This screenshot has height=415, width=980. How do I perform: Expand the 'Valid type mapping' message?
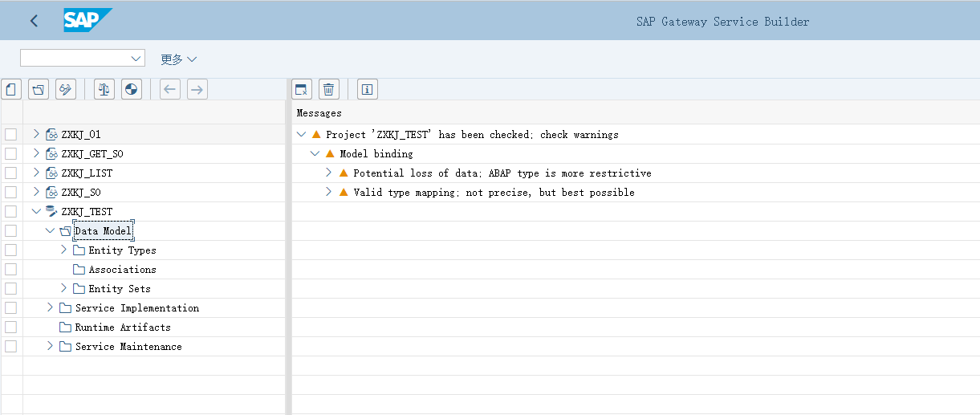[328, 192]
